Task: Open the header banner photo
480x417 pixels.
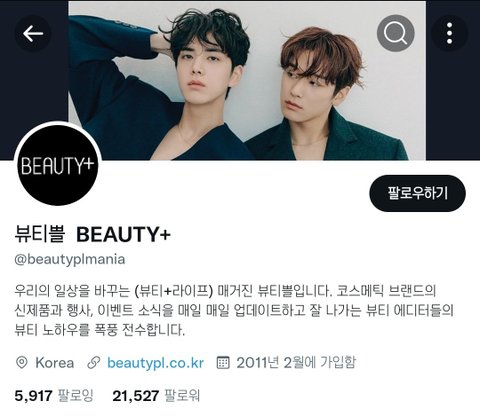Action: click(x=247, y=80)
